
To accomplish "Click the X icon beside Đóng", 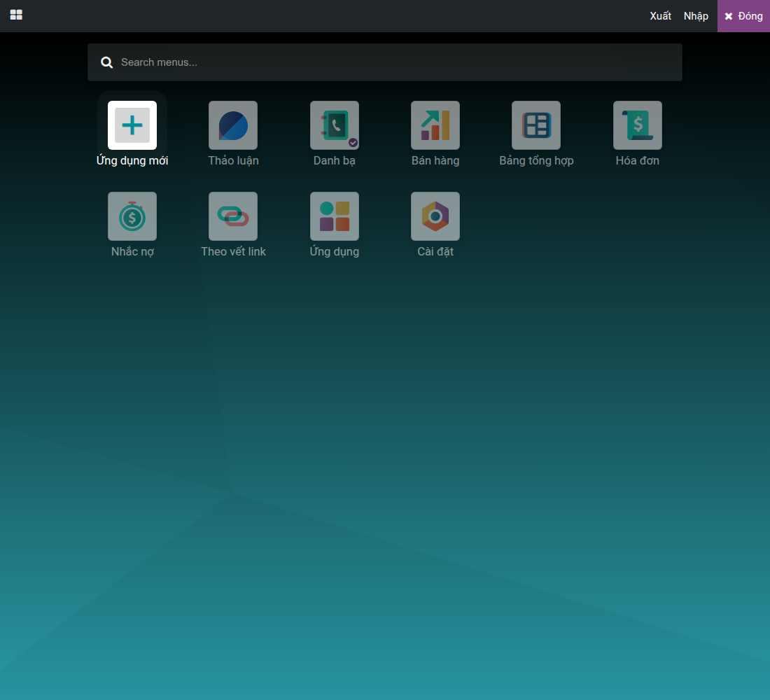I will 729,16.
